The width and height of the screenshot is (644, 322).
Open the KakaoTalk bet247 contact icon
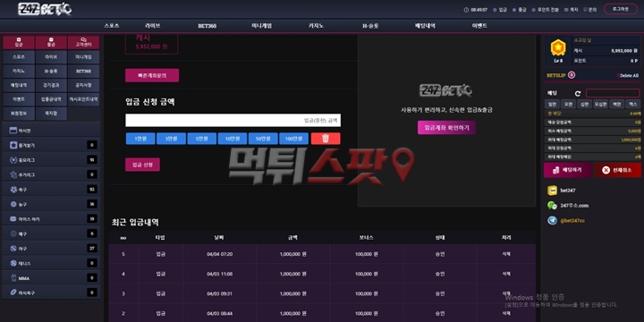(552, 191)
